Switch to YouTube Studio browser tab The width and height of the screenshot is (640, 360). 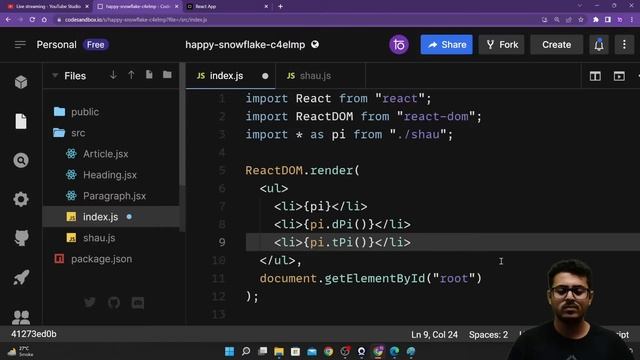[x=48, y=7]
